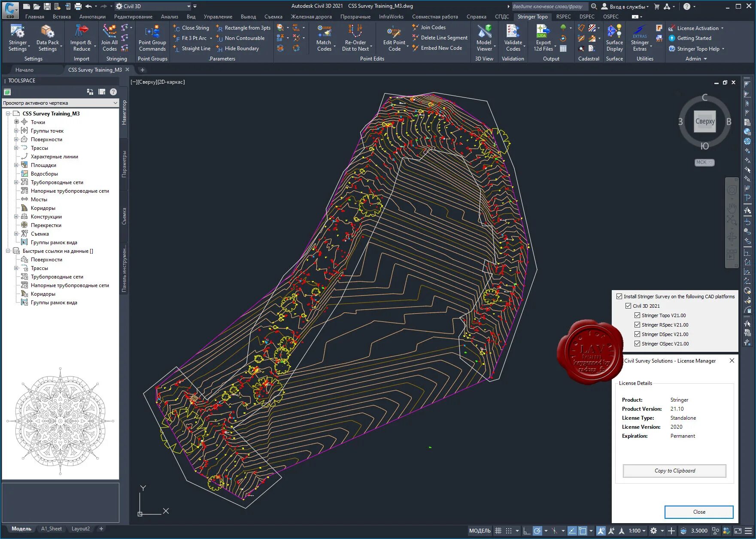Set the Non Contourable parameter

click(240, 38)
